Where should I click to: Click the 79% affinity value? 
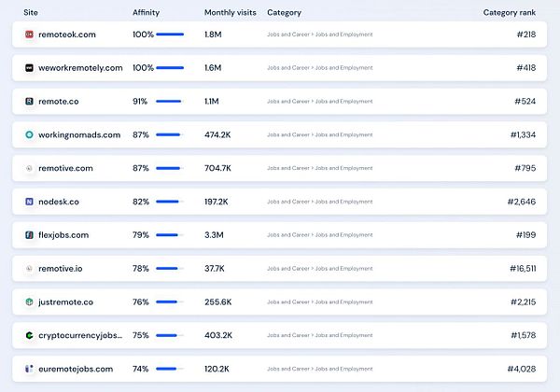click(x=141, y=235)
